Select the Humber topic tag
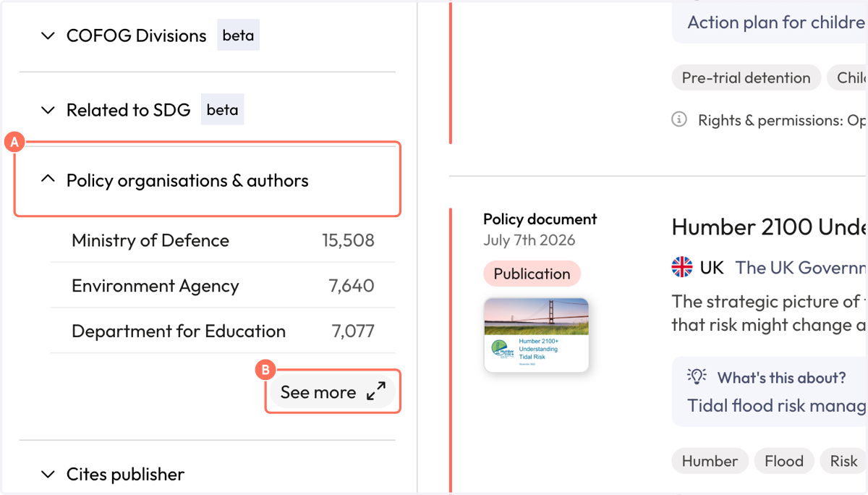The width and height of the screenshot is (868, 495). (710, 461)
